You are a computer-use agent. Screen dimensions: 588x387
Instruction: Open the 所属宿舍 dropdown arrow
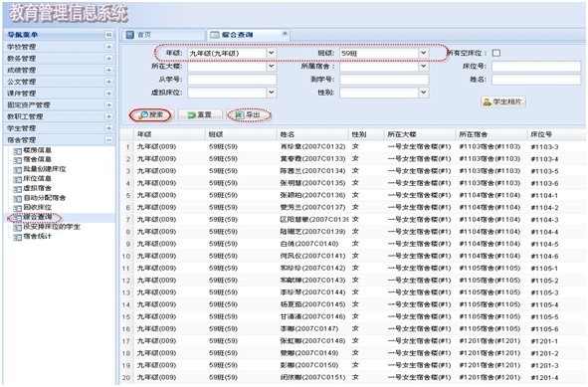tap(424, 67)
